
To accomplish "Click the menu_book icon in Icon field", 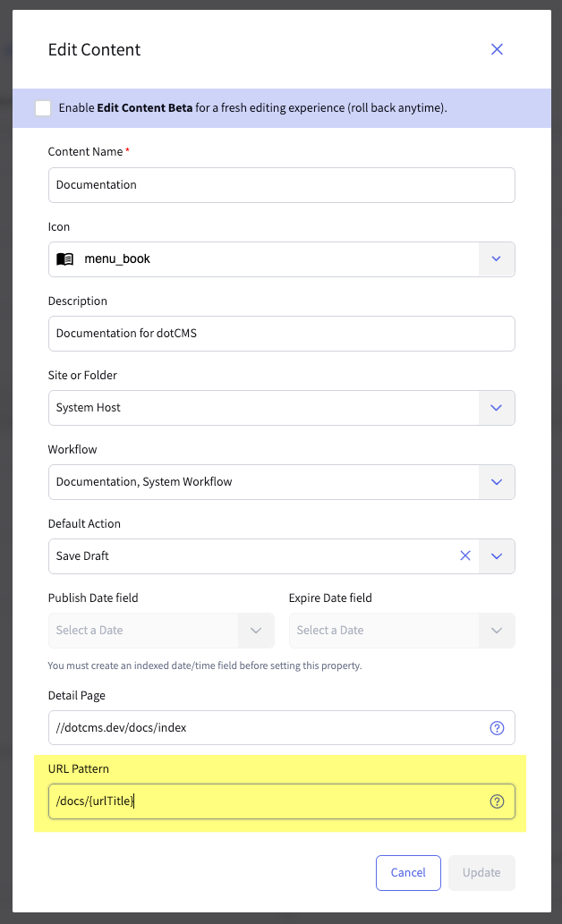I will pyautogui.click(x=64, y=259).
